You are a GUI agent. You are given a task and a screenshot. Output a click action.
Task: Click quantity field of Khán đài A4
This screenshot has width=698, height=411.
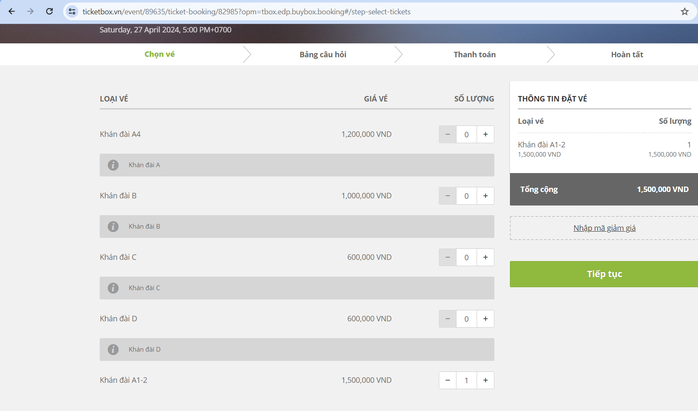pos(467,134)
